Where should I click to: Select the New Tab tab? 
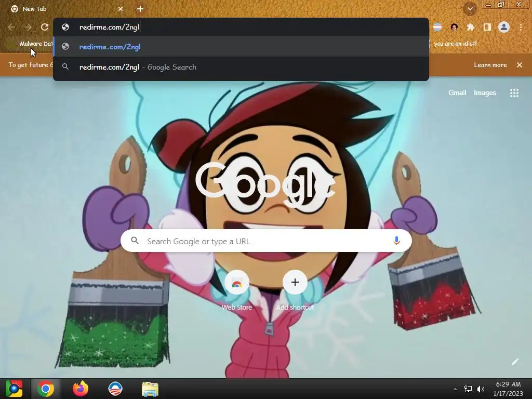click(67, 9)
